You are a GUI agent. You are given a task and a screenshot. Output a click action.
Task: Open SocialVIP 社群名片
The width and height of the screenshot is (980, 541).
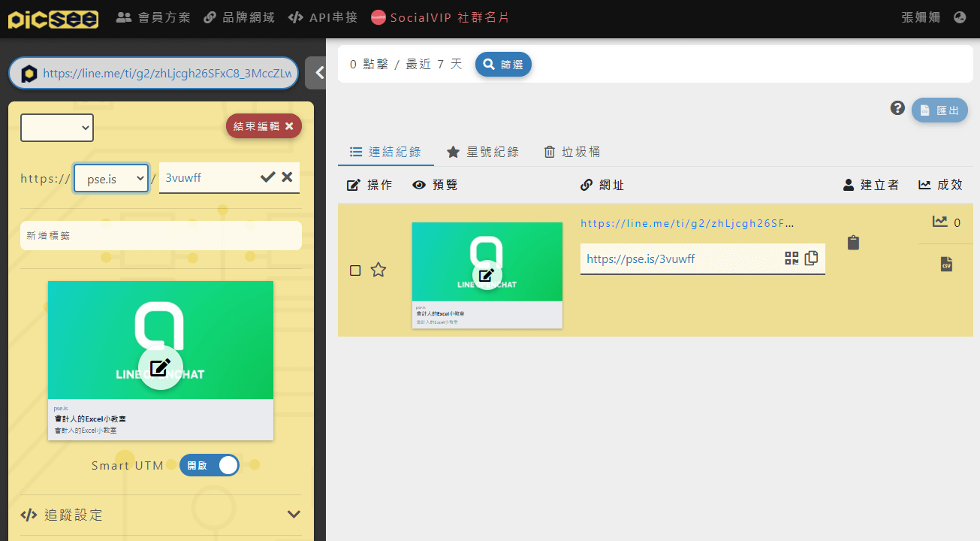coord(440,17)
